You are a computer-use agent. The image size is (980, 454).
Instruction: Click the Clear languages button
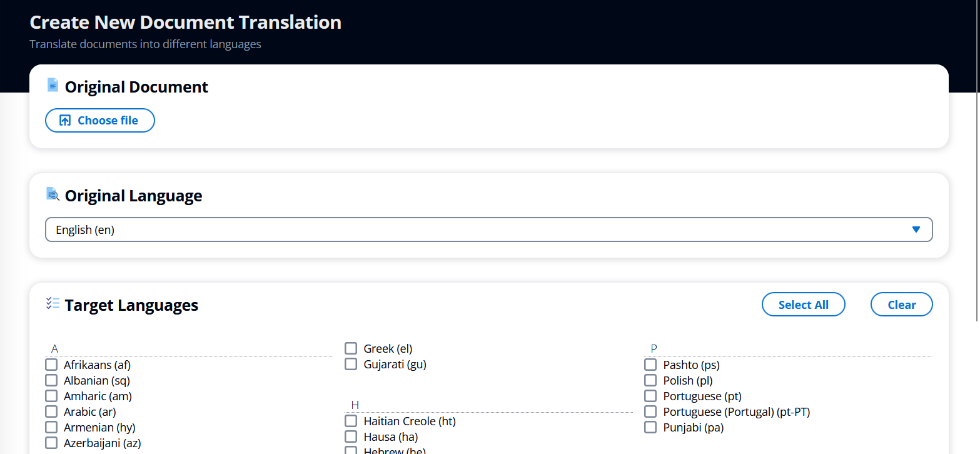pyautogui.click(x=901, y=305)
